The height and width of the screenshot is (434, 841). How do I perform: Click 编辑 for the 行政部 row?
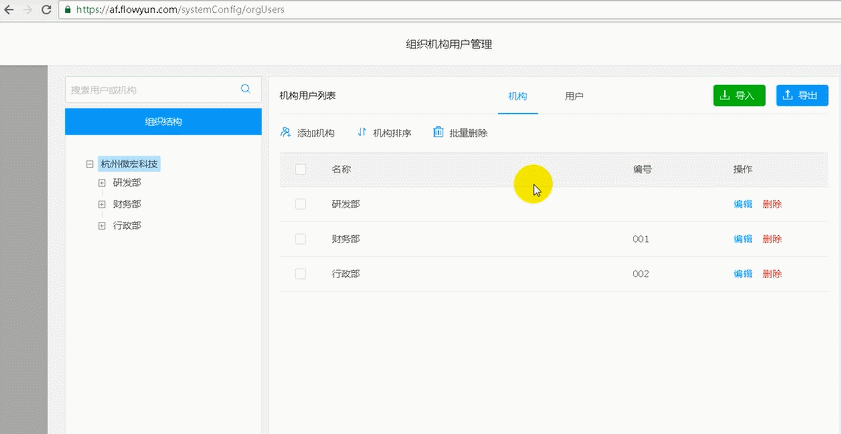[x=743, y=274]
